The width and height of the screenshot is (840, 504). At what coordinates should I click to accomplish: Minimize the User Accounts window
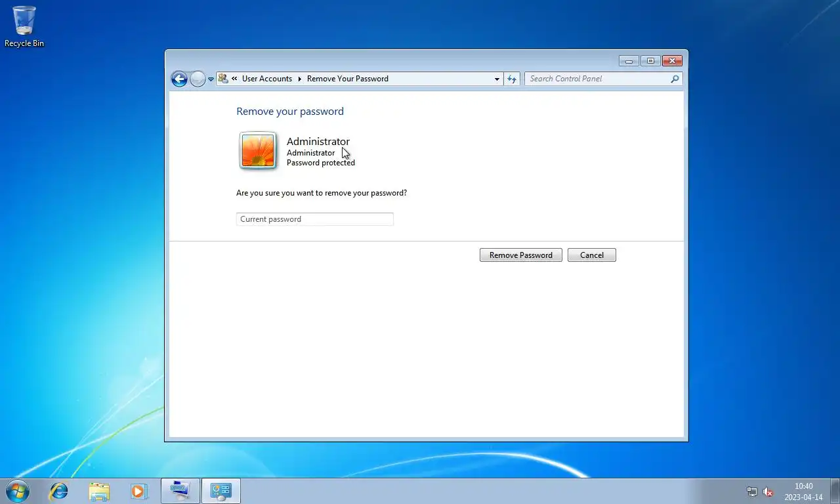pos(629,61)
